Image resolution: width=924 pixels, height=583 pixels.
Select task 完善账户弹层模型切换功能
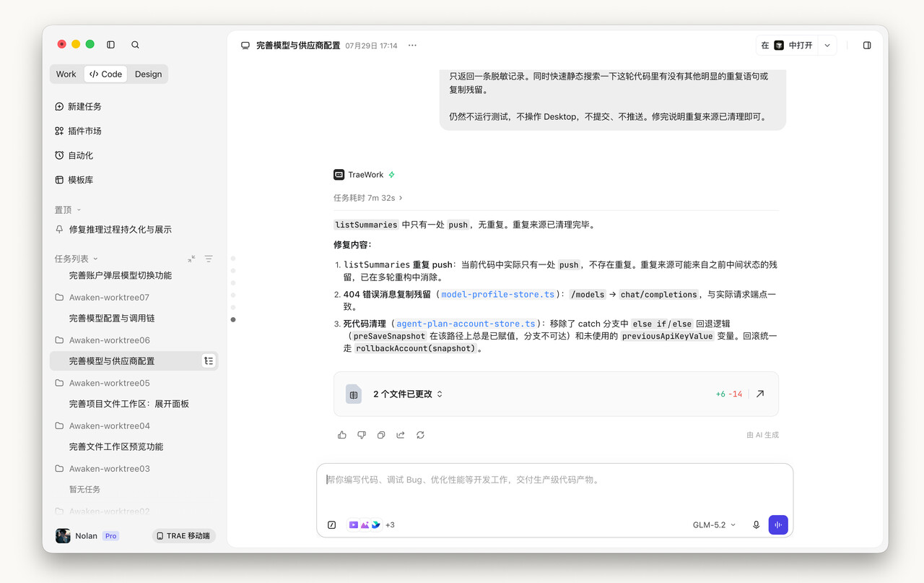point(121,275)
